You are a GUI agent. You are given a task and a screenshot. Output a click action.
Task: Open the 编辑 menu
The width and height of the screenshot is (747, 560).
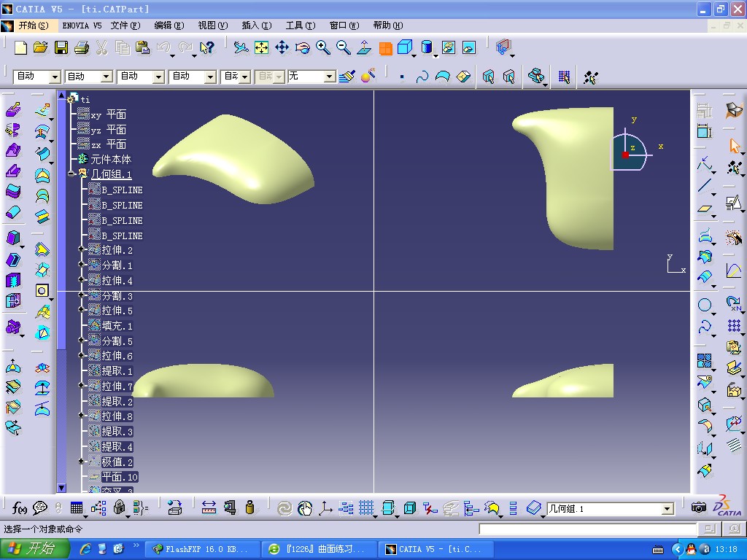click(x=169, y=26)
